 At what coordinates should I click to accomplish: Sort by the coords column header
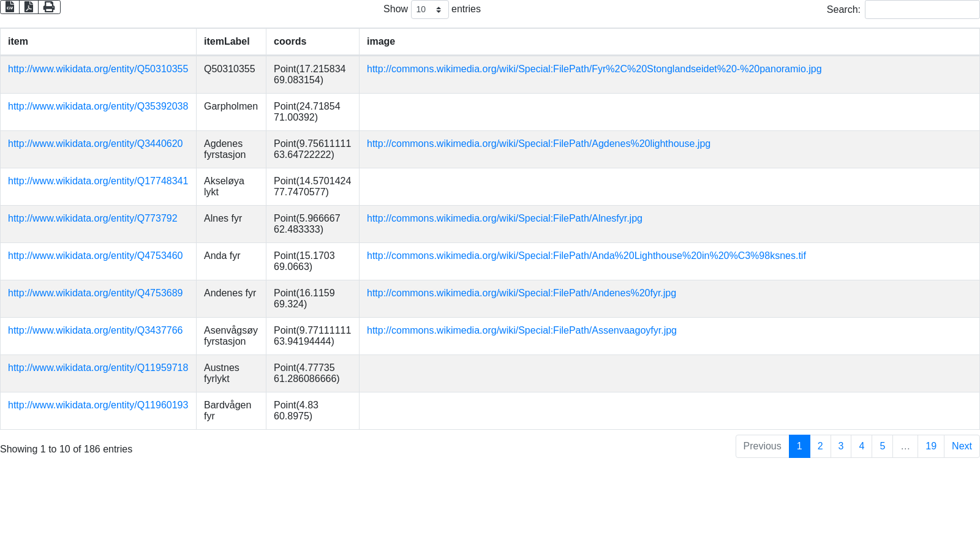coord(312,42)
